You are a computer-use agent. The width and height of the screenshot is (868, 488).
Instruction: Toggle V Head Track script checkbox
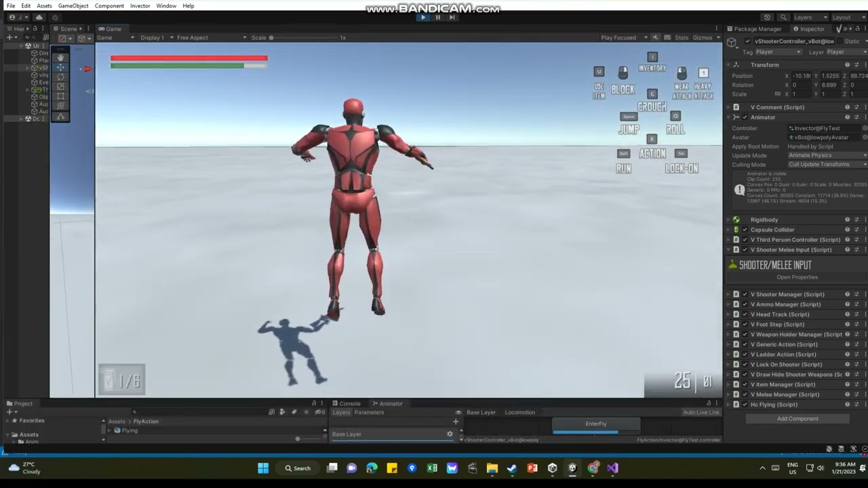pyautogui.click(x=745, y=314)
